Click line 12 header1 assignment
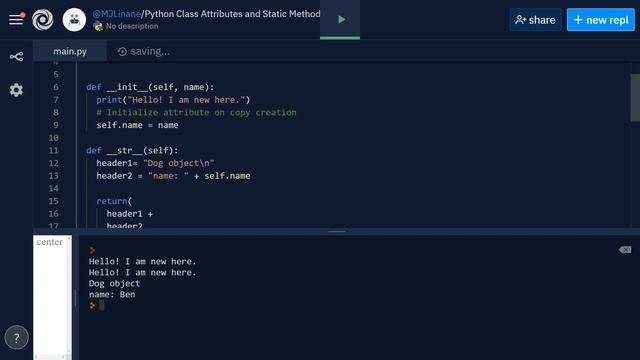 pyautogui.click(x=155, y=163)
